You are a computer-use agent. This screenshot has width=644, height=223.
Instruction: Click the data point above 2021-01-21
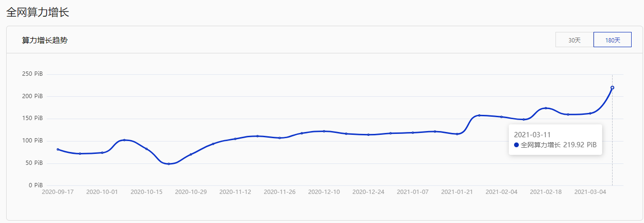457,134
